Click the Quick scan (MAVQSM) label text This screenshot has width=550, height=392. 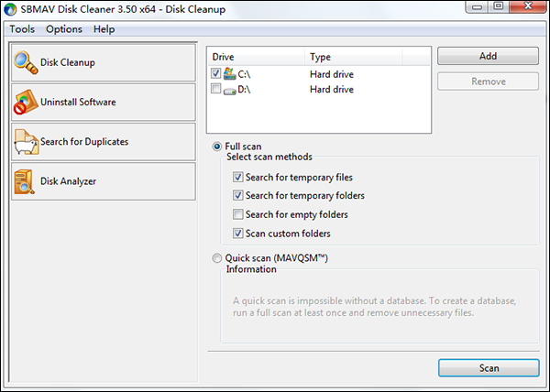[277, 258]
